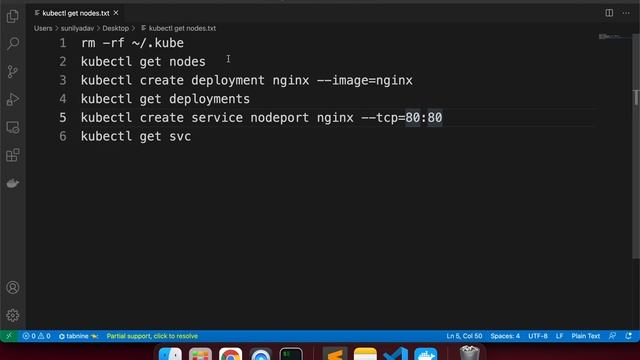The image size is (640, 360).
Task: Open Trash from the Dock
Action: tap(469, 353)
